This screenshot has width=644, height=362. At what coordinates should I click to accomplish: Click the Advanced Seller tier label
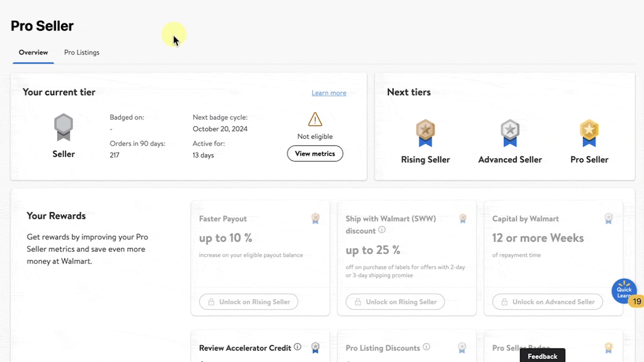click(510, 160)
